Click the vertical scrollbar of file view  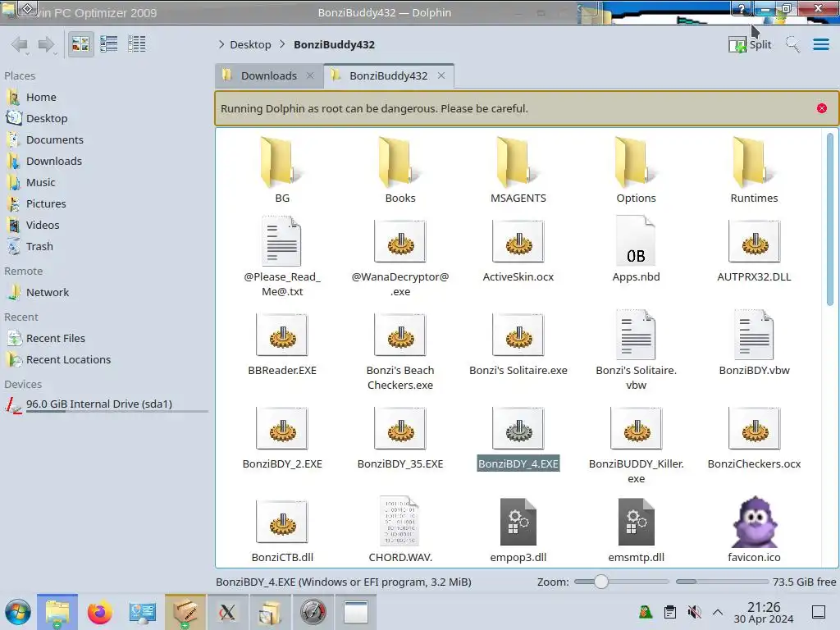830,218
